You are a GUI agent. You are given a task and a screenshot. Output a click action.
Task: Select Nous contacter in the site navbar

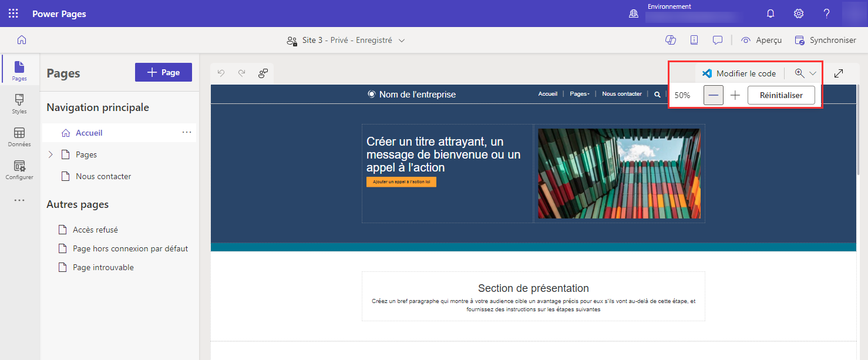coord(621,93)
